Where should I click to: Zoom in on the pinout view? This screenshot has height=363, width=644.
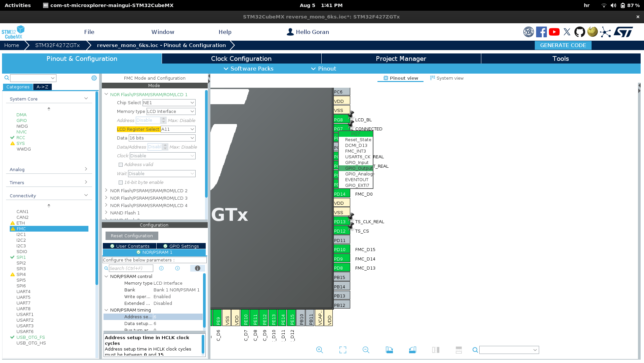(320, 350)
